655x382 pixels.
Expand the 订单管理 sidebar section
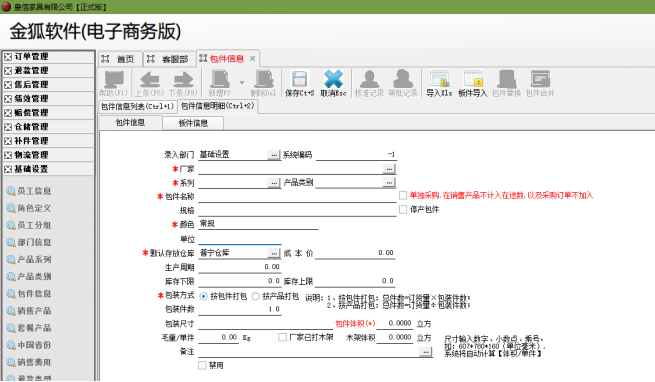click(x=48, y=56)
